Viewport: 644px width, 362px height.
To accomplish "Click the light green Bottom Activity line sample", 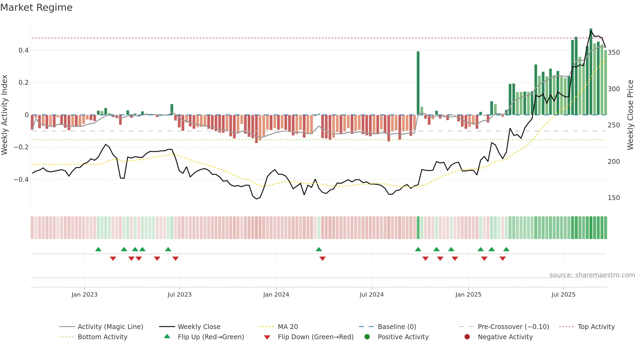I will coord(66,337).
